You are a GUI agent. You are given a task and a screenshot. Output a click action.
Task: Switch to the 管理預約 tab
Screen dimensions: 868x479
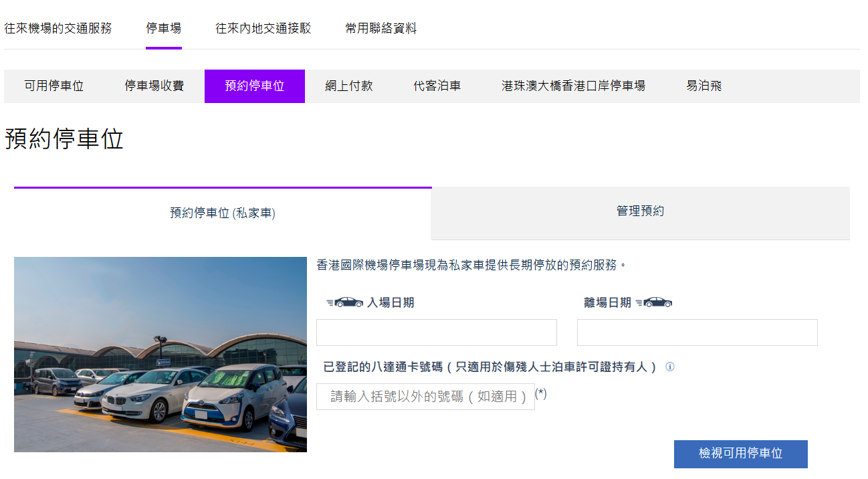[x=639, y=213]
